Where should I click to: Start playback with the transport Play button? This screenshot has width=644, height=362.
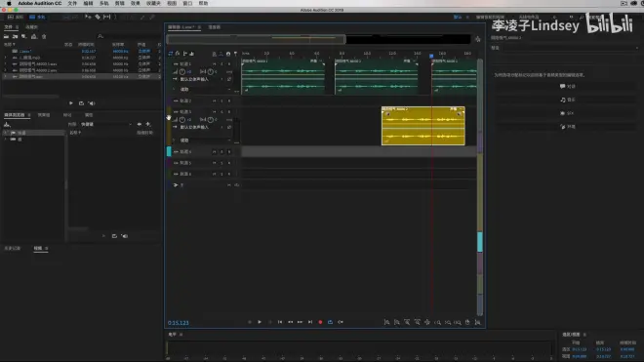point(260,322)
